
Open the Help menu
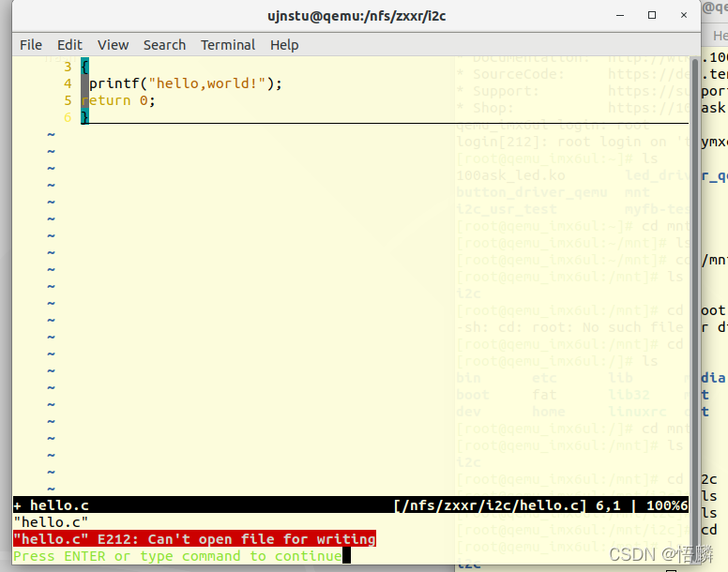[x=284, y=45]
